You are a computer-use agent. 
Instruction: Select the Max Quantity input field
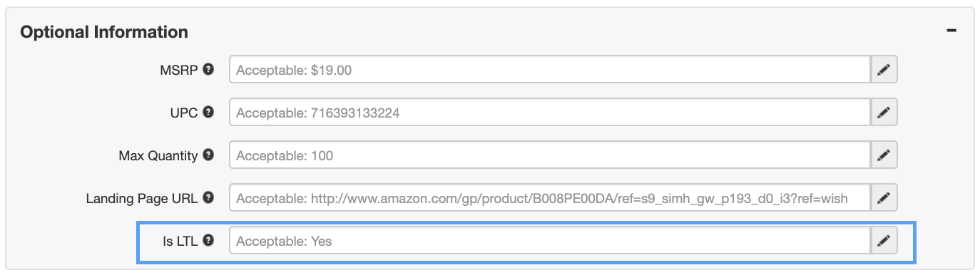click(550, 155)
